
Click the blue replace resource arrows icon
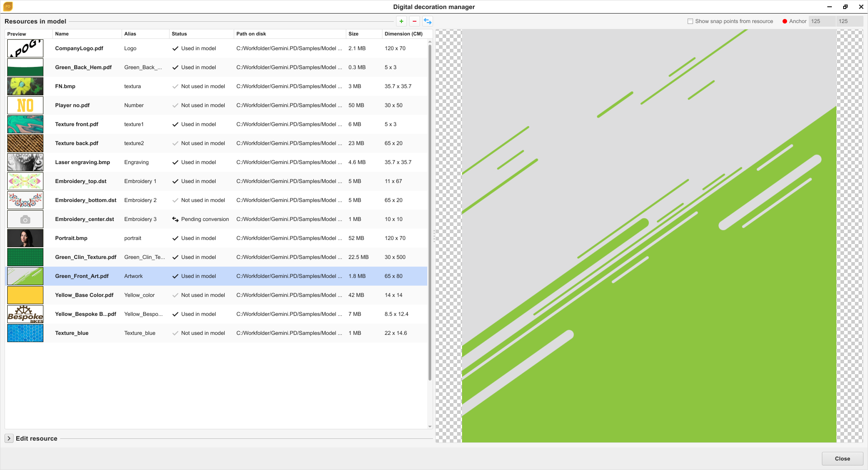coord(427,21)
